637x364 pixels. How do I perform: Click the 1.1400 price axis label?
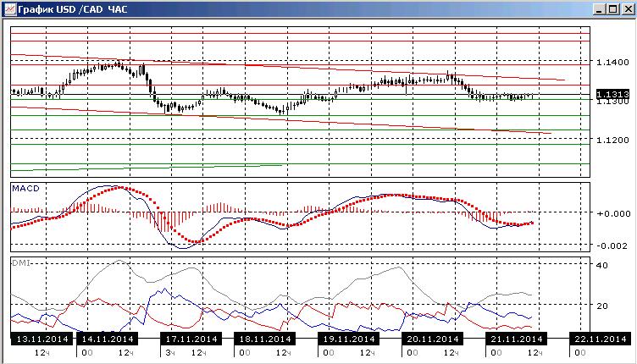pos(612,62)
